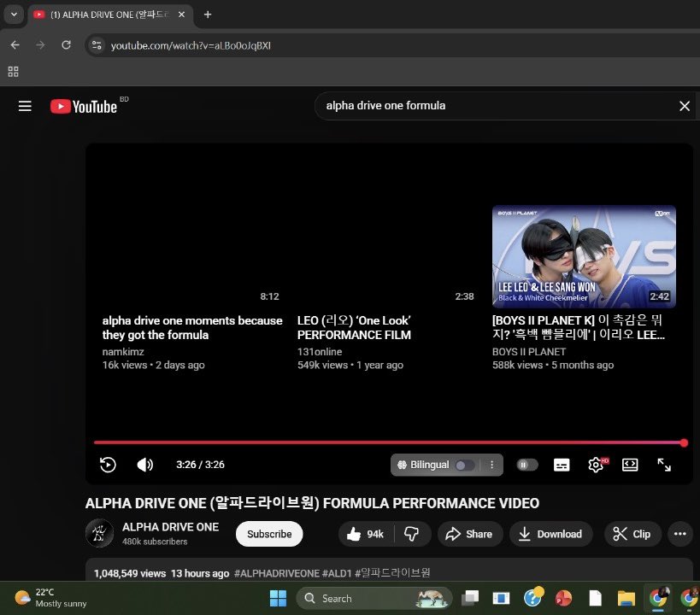Open the weather widget showing 22°C
The height and width of the screenshot is (615, 700).
click(x=50, y=598)
